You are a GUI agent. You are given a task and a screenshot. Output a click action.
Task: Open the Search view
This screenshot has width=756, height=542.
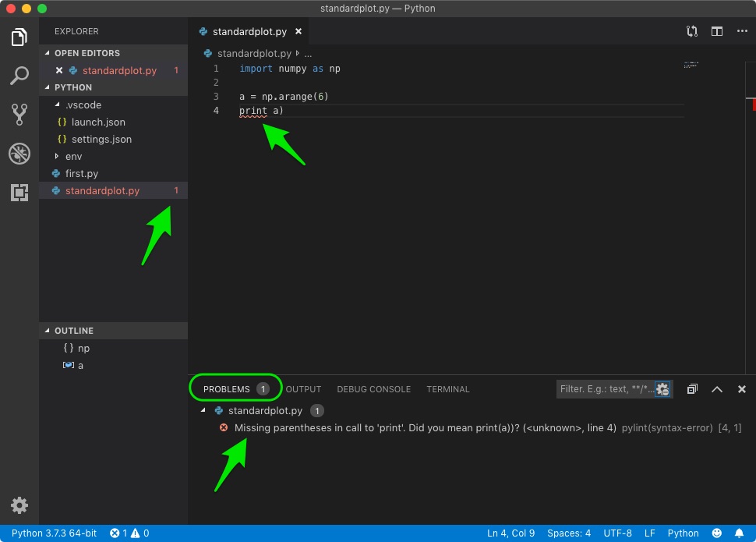(x=19, y=76)
